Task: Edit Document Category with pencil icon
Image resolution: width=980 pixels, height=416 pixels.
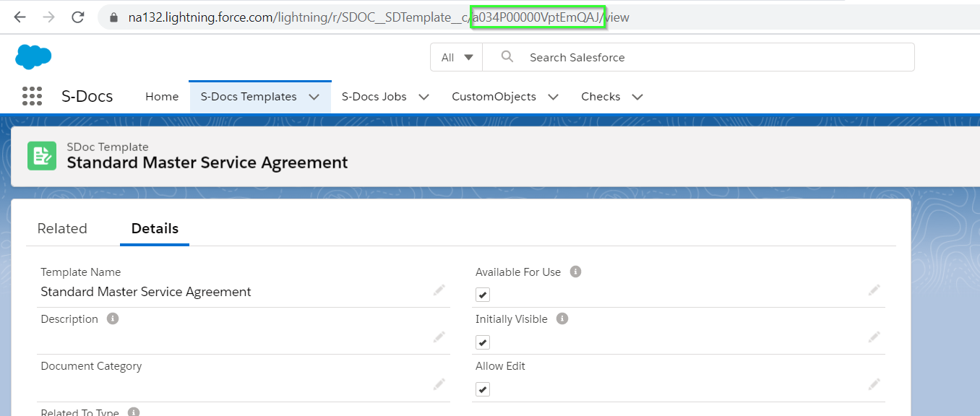Action: (x=439, y=383)
